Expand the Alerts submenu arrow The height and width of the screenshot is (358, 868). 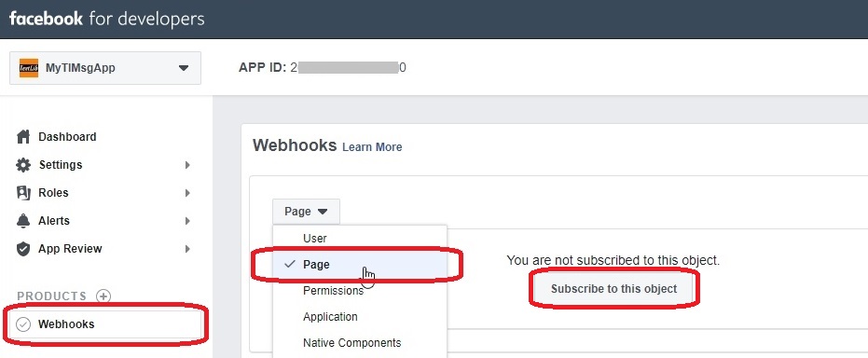pos(187,221)
